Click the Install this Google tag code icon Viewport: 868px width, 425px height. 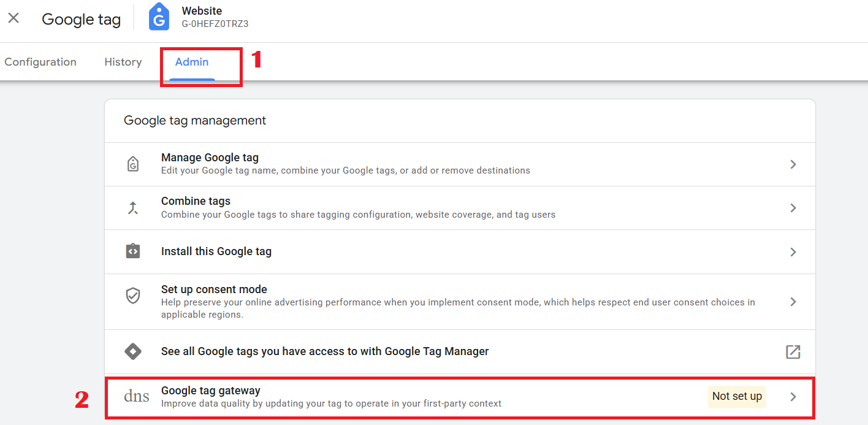tap(133, 251)
